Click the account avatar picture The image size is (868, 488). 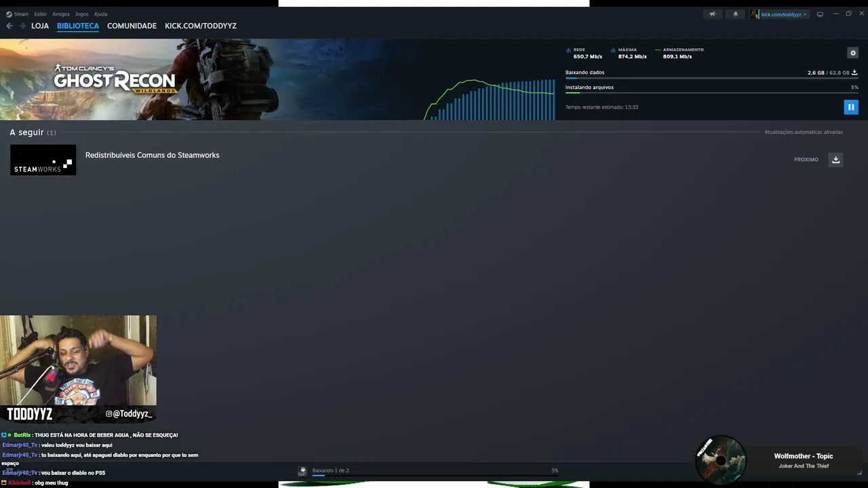(x=754, y=14)
